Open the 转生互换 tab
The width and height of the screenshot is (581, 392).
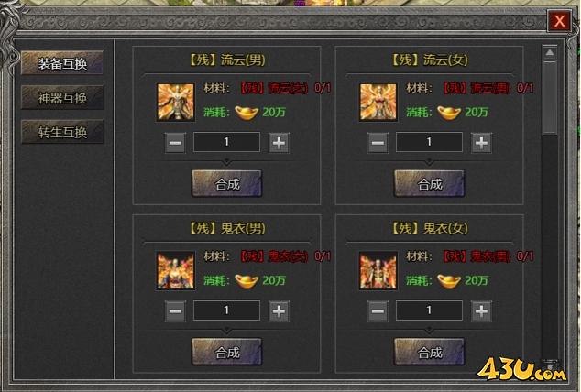click(62, 132)
